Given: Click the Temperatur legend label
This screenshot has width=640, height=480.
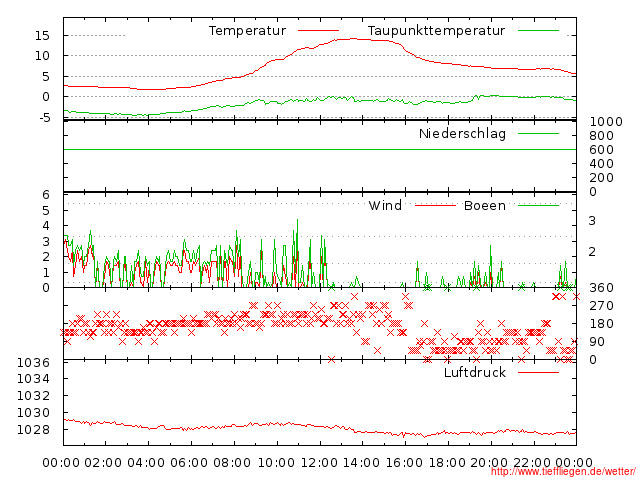Looking at the screenshot, I should coord(247,31).
